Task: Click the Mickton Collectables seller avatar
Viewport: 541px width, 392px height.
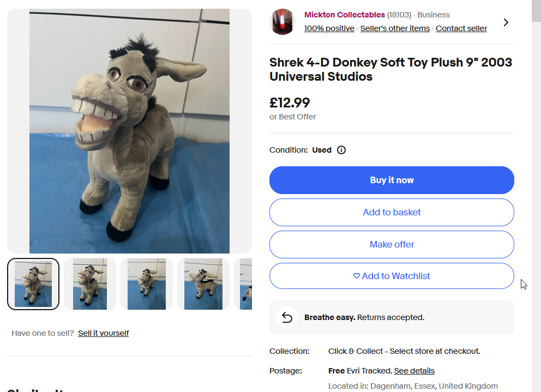Action: (282, 22)
